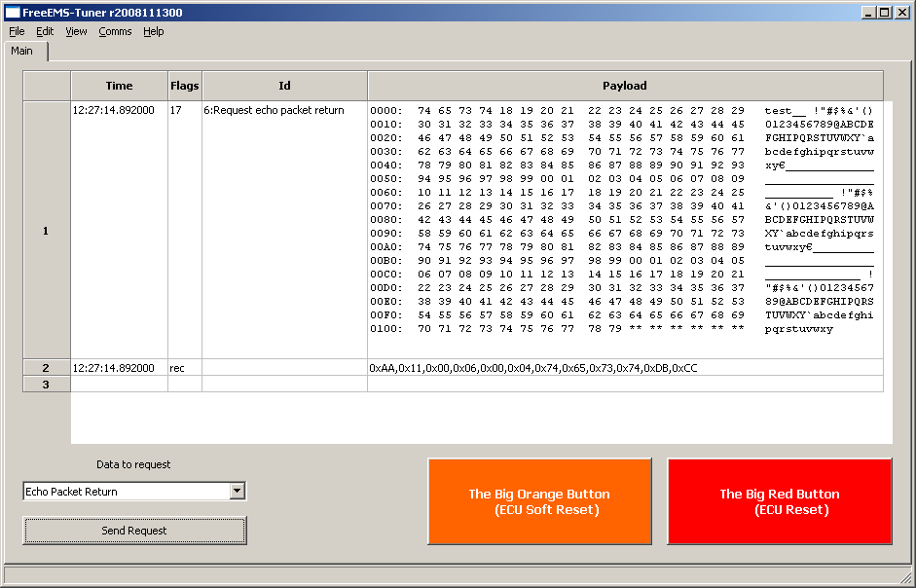
Task: Click the FreeEMS-Tuner title bar icon
Action: (x=13, y=13)
